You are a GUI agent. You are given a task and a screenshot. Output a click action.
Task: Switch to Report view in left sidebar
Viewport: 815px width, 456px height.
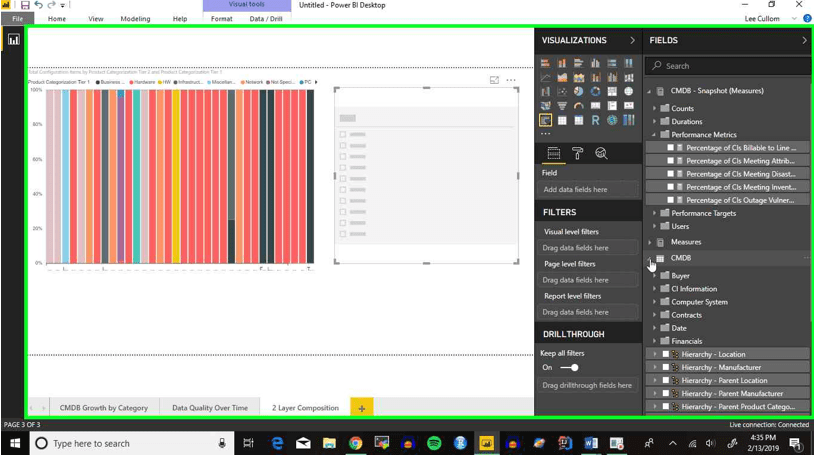pos(14,40)
